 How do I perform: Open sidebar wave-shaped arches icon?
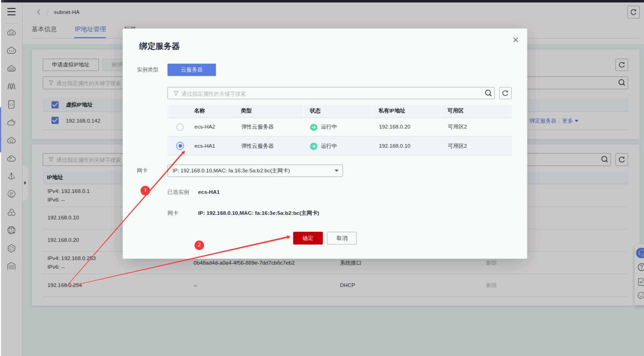11,87
